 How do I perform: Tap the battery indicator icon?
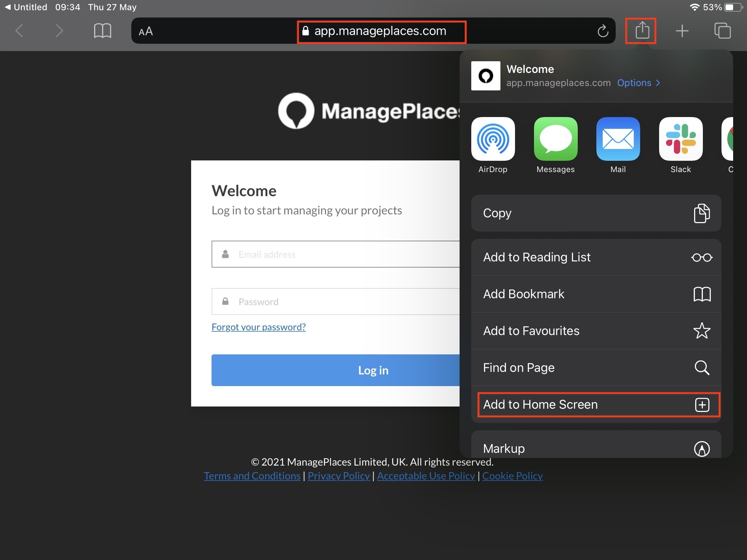(734, 7)
